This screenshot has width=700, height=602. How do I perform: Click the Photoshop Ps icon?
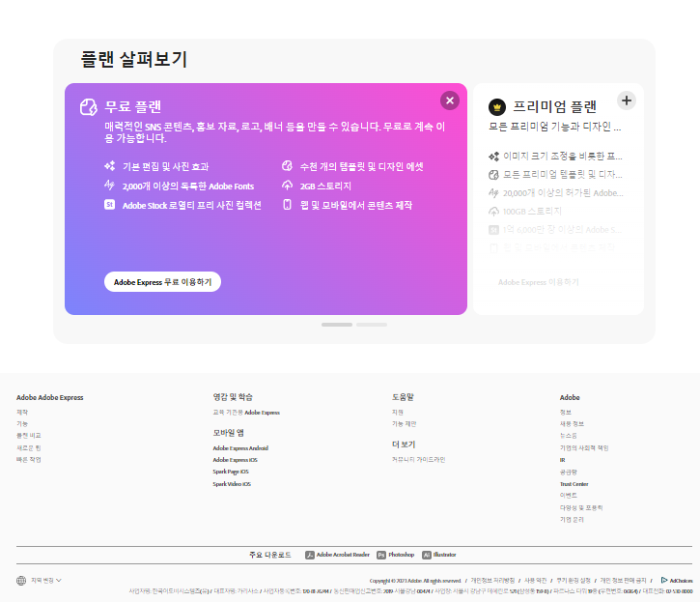pos(381,555)
